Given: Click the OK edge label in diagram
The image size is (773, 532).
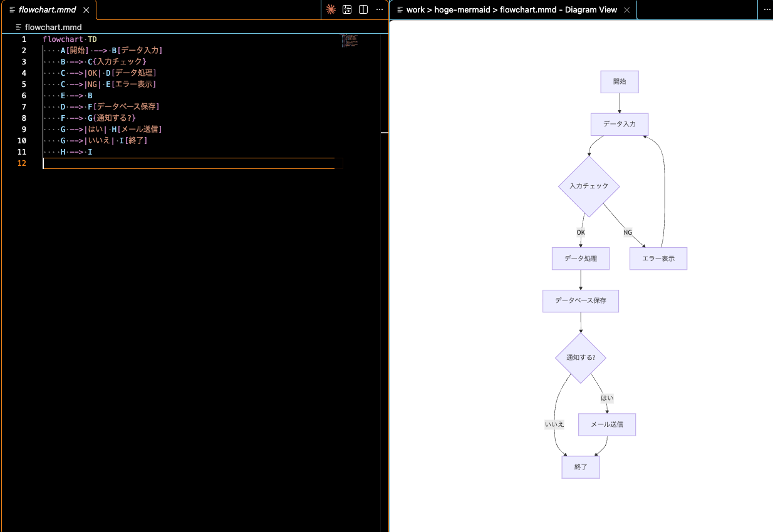Looking at the screenshot, I should tap(581, 232).
